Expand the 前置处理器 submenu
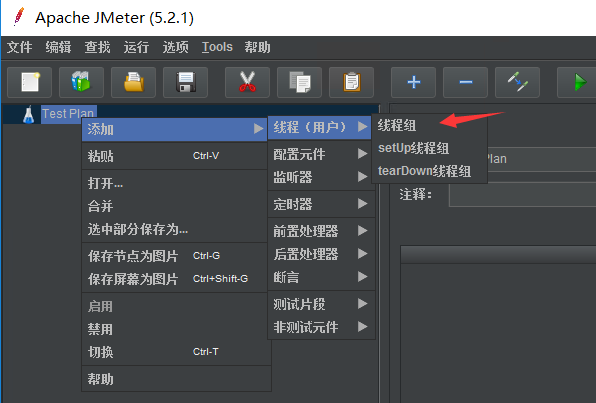The image size is (596, 403). 321,231
